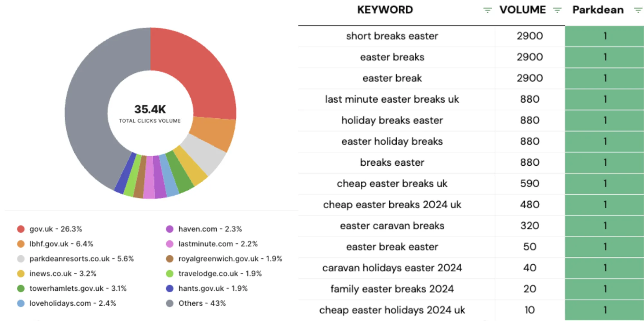The height and width of the screenshot is (321, 644).
Task: Toggle inews.co.uk legend entry
Action: (x=62, y=273)
